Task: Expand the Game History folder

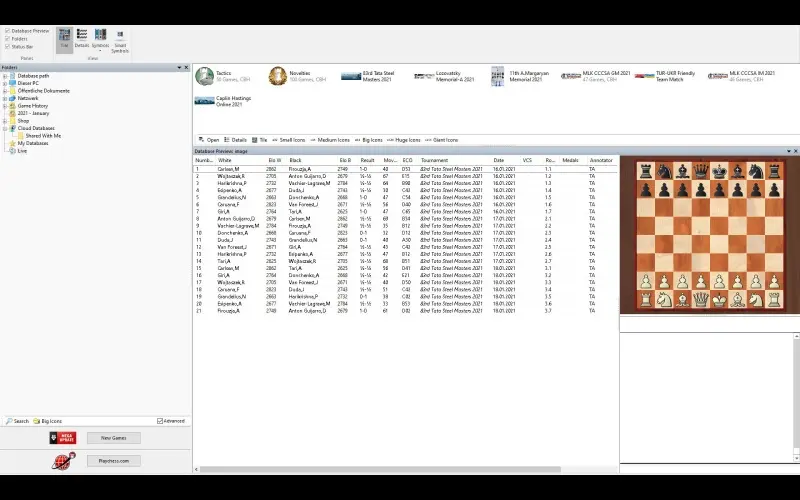Action: [x=5, y=106]
